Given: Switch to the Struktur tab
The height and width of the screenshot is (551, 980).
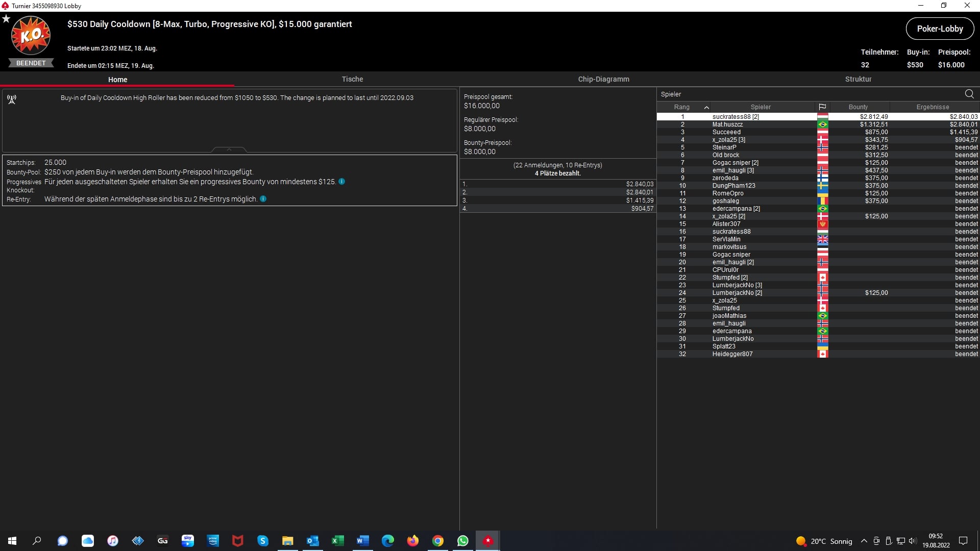Looking at the screenshot, I should pyautogui.click(x=858, y=79).
